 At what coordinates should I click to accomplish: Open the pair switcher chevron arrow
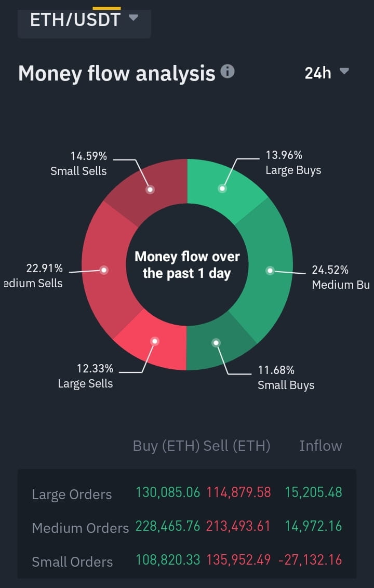click(133, 17)
